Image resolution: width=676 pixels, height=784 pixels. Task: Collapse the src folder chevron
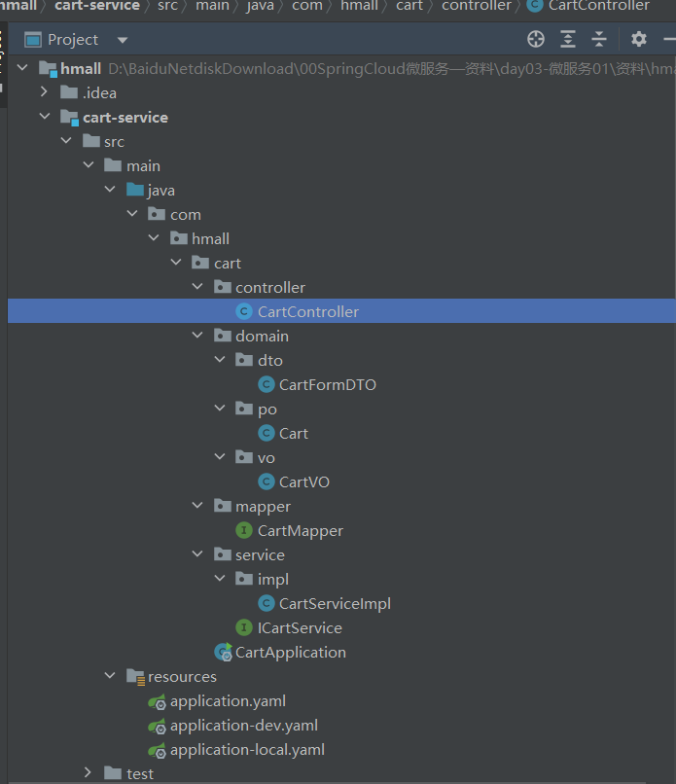[x=66, y=140]
